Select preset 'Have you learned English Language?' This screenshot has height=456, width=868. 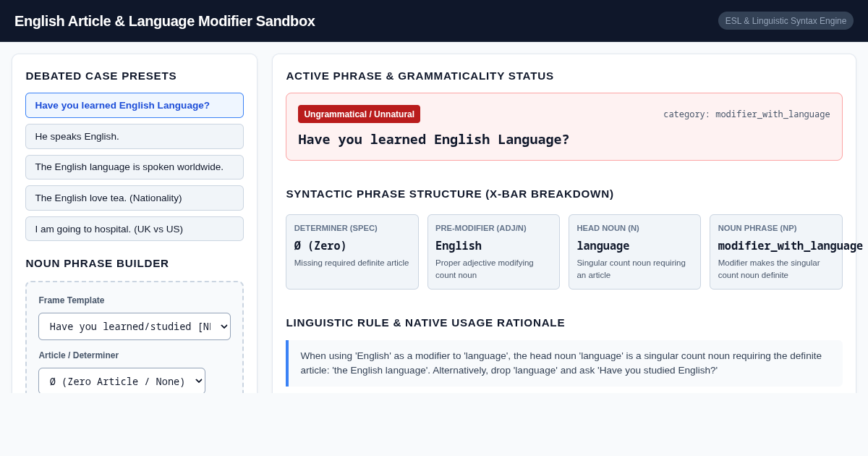click(x=135, y=105)
